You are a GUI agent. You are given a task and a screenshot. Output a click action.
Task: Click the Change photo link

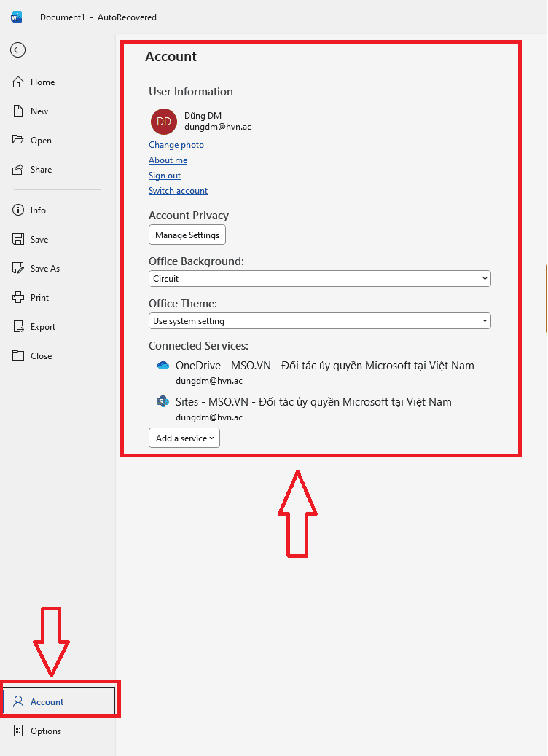(176, 145)
